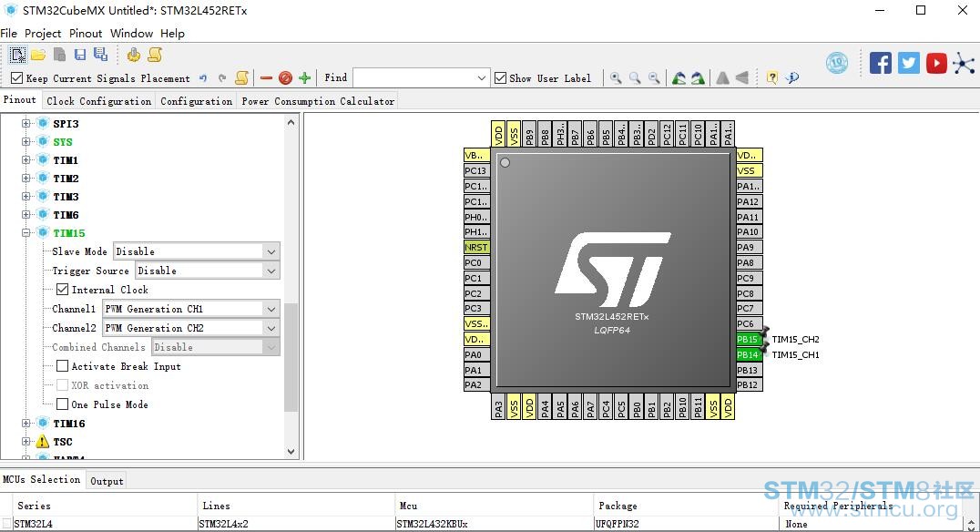This screenshot has width=980, height=532.
Task: Click the green plus expand-all icon
Action: click(x=304, y=78)
